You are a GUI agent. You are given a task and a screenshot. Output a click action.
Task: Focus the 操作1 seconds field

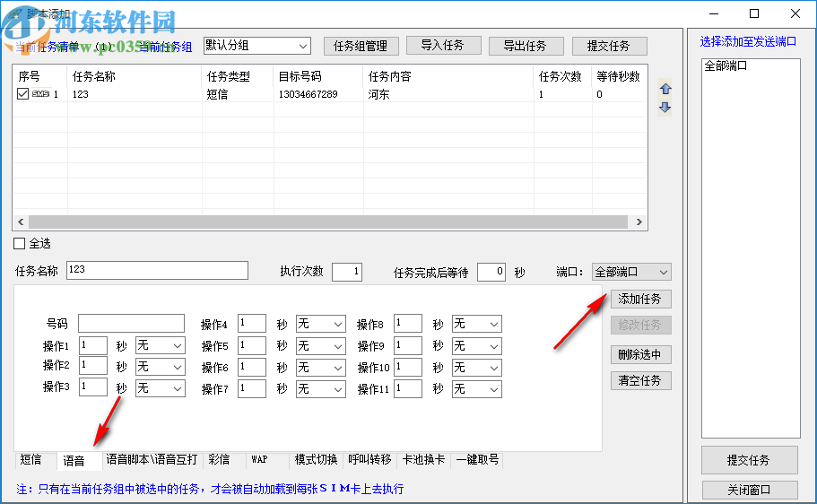[x=93, y=345]
